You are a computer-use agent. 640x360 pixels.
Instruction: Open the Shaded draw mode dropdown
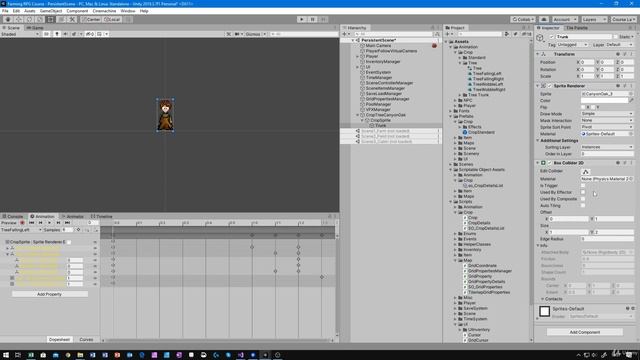tap(20, 34)
